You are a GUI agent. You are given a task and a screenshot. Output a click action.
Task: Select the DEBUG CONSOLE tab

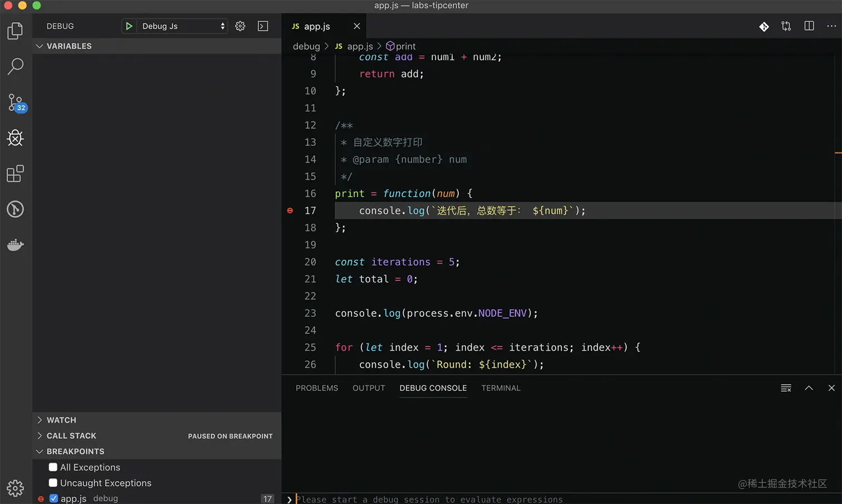433,388
